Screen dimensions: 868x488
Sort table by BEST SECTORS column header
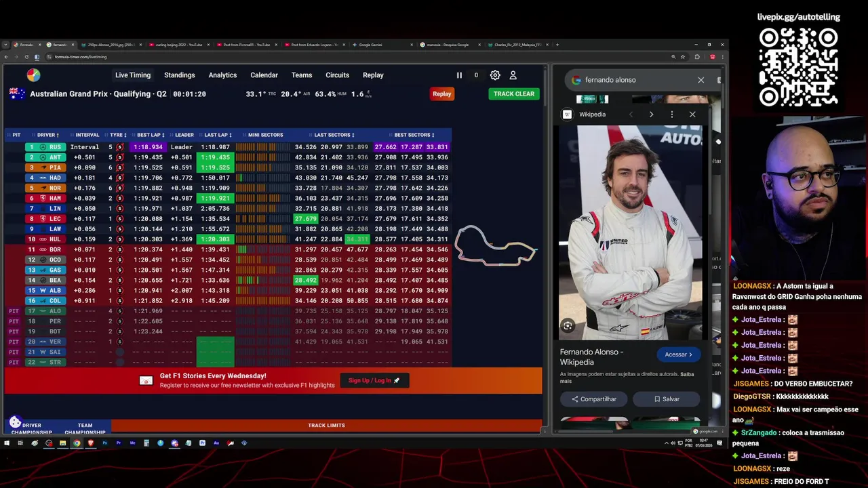click(414, 135)
